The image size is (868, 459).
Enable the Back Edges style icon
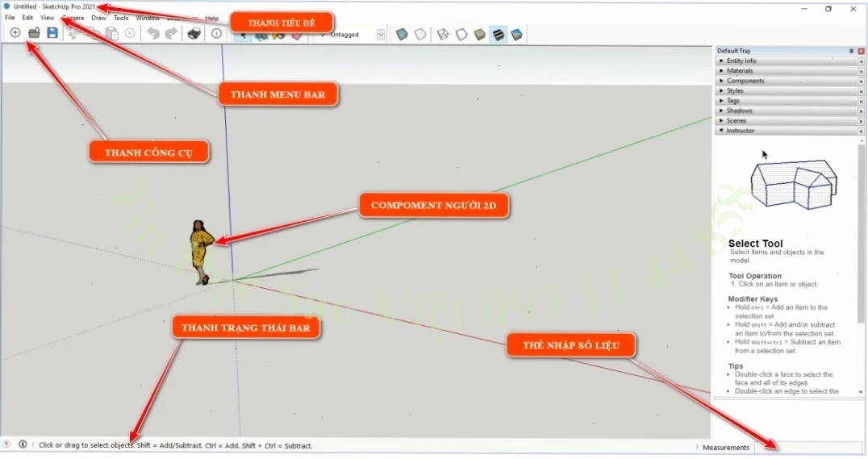point(421,35)
